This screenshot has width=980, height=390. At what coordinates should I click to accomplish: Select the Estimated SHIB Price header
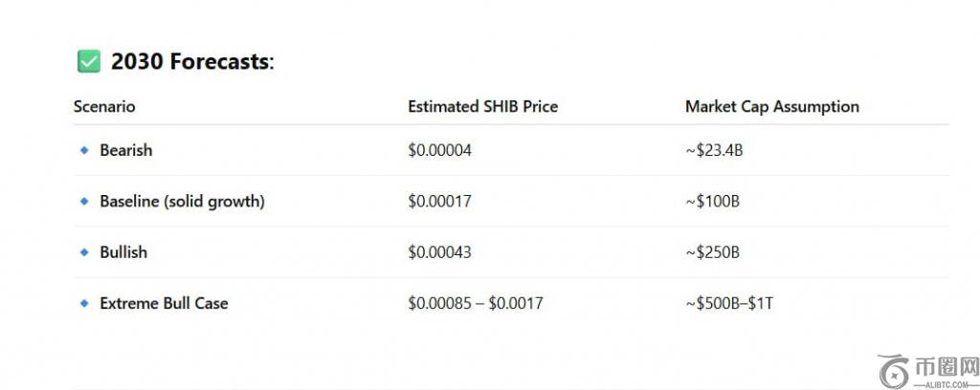(x=482, y=107)
